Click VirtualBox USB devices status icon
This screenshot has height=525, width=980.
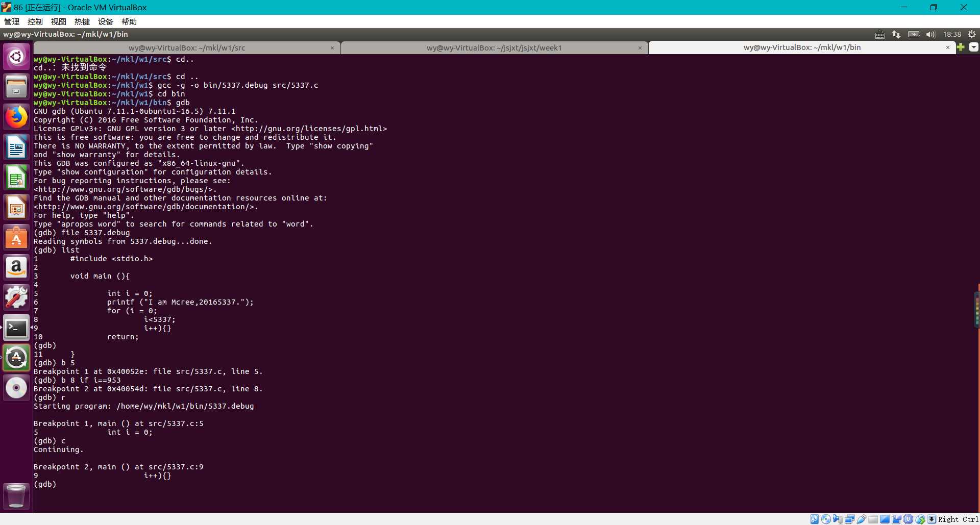[862, 519]
